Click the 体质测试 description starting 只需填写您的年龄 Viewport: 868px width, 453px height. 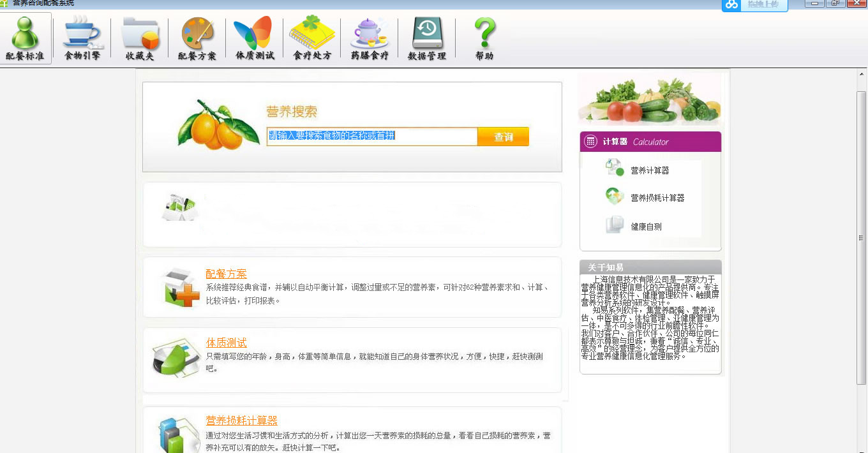(375, 362)
